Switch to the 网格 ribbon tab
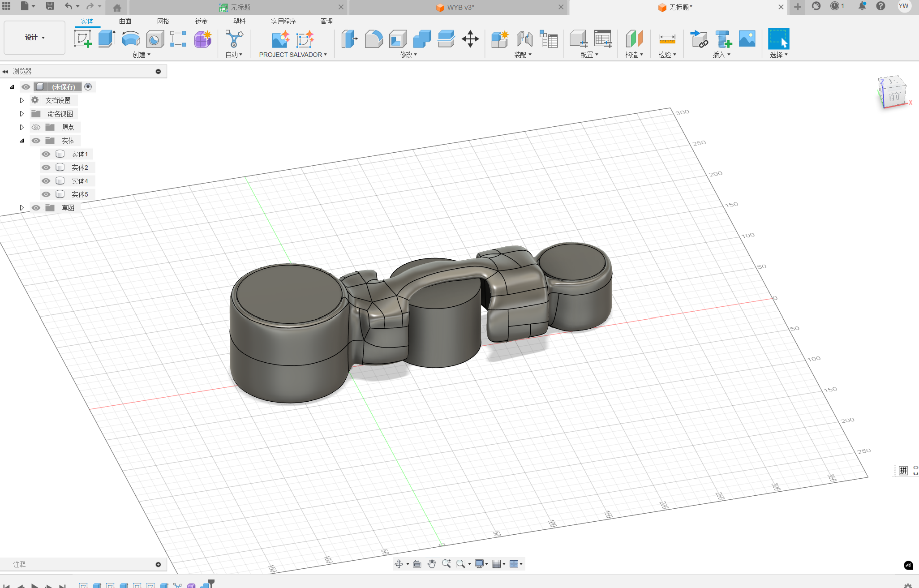 [x=163, y=21]
